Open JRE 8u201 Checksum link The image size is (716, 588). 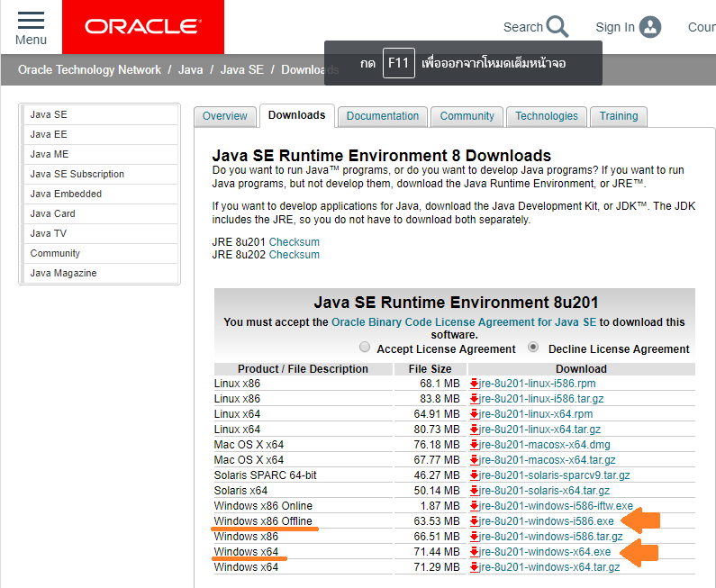pyautogui.click(x=294, y=242)
